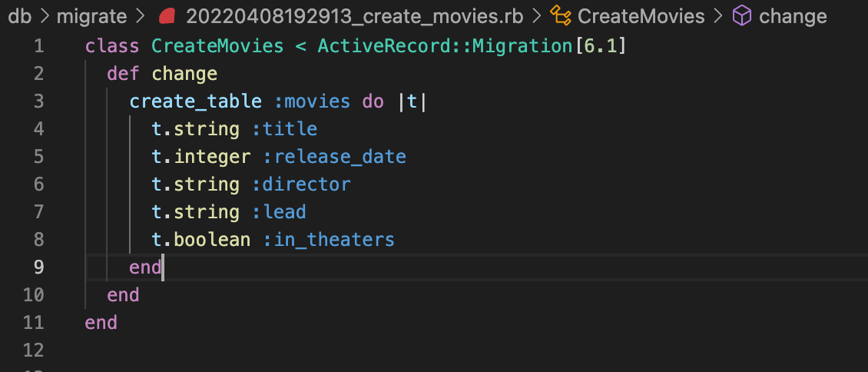868x372 pixels.
Task: Click 'boolean' on line 8
Action: tap(212, 240)
